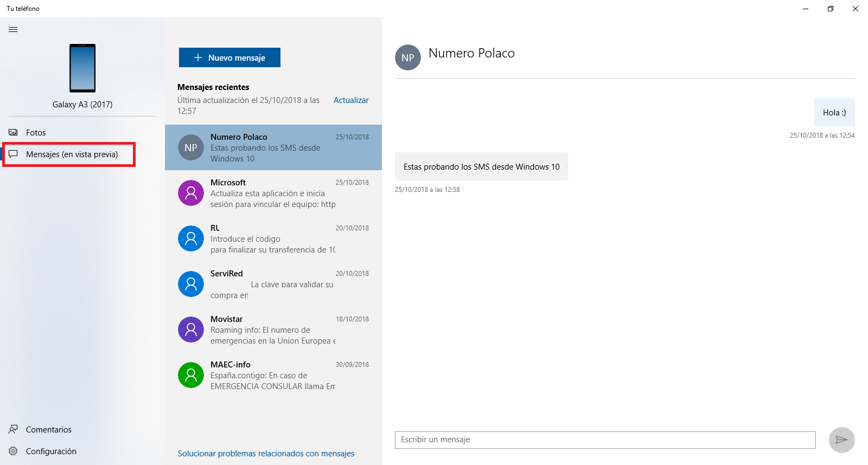Click the MAEC-info date 30/09/2018
Image resolution: width=868 pixels, height=465 pixels.
coord(352,365)
